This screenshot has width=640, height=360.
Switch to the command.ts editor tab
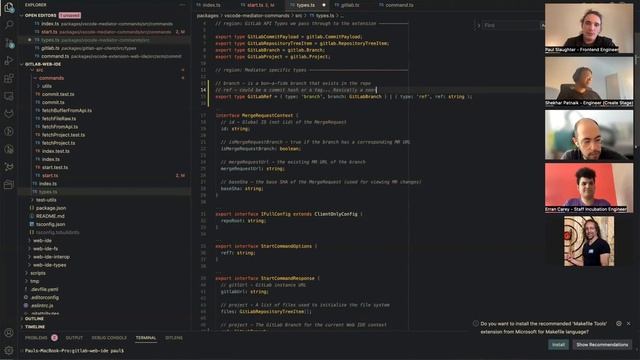399,5
